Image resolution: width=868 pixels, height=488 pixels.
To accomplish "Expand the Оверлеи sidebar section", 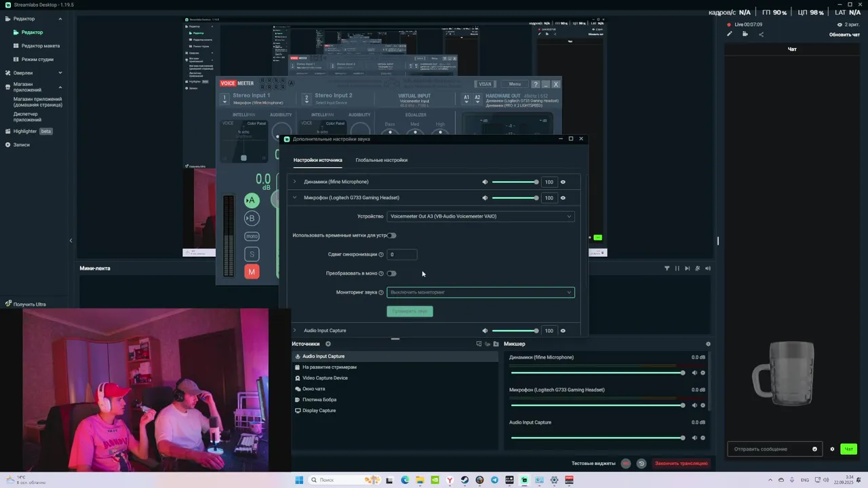I will pos(60,73).
